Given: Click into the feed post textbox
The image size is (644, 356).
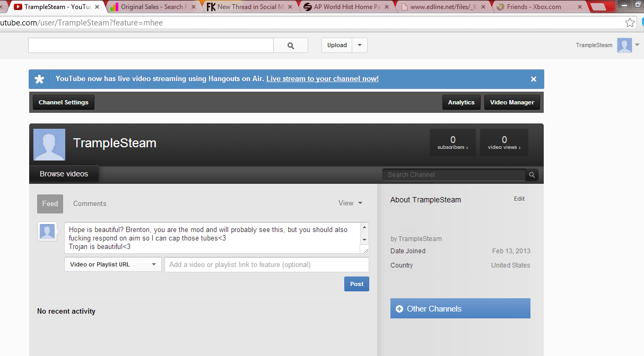Looking at the screenshot, I should pos(213,238).
